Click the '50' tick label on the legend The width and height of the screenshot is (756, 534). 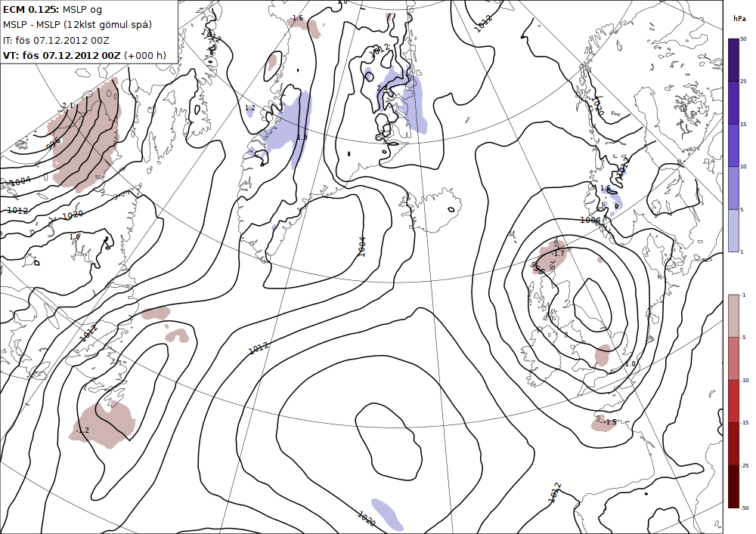(x=743, y=39)
